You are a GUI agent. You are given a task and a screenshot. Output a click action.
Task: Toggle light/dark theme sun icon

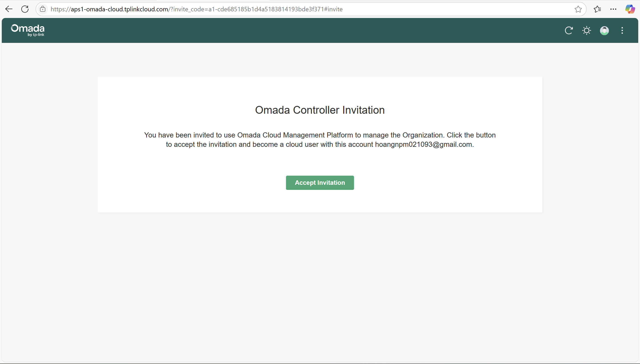pyautogui.click(x=586, y=30)
